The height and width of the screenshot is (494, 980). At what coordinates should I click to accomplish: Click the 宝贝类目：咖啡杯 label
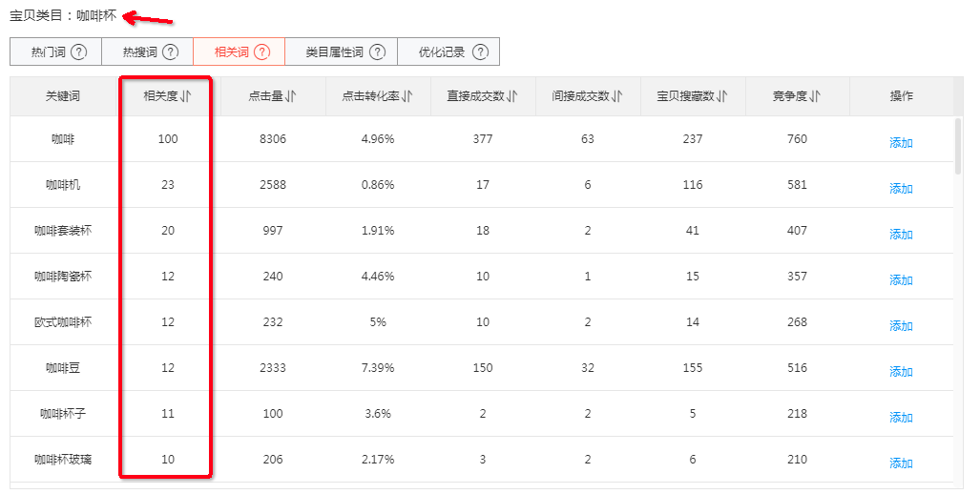point(63,15)
